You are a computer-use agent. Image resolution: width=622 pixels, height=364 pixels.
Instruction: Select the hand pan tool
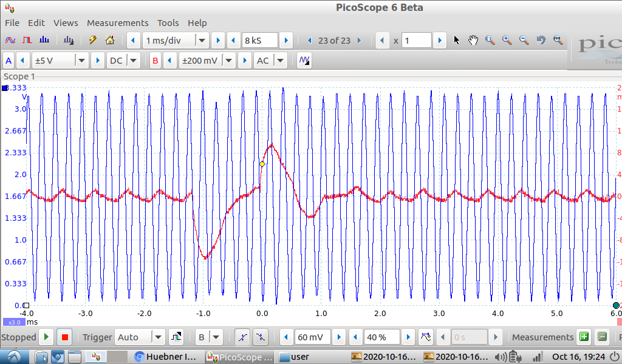[474, 41]
